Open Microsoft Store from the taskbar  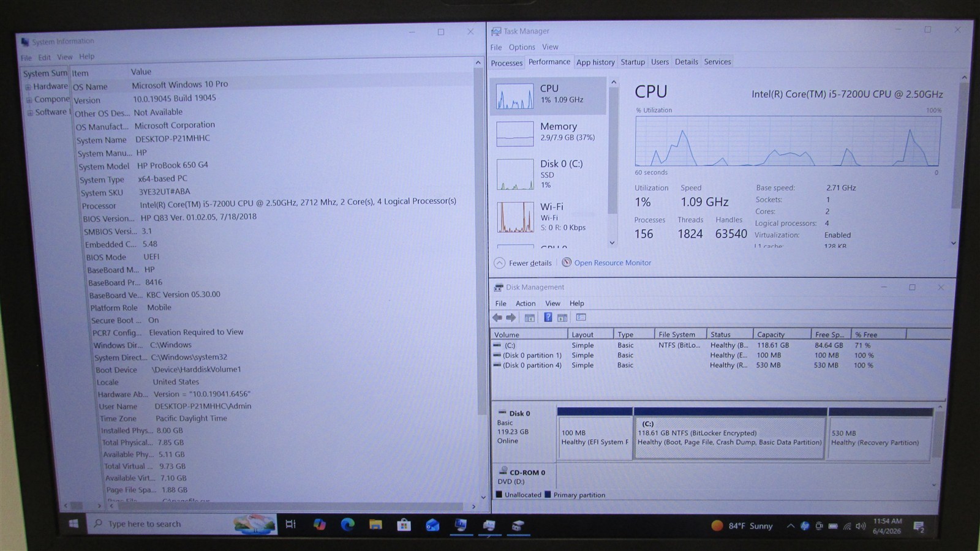point(404,525)
